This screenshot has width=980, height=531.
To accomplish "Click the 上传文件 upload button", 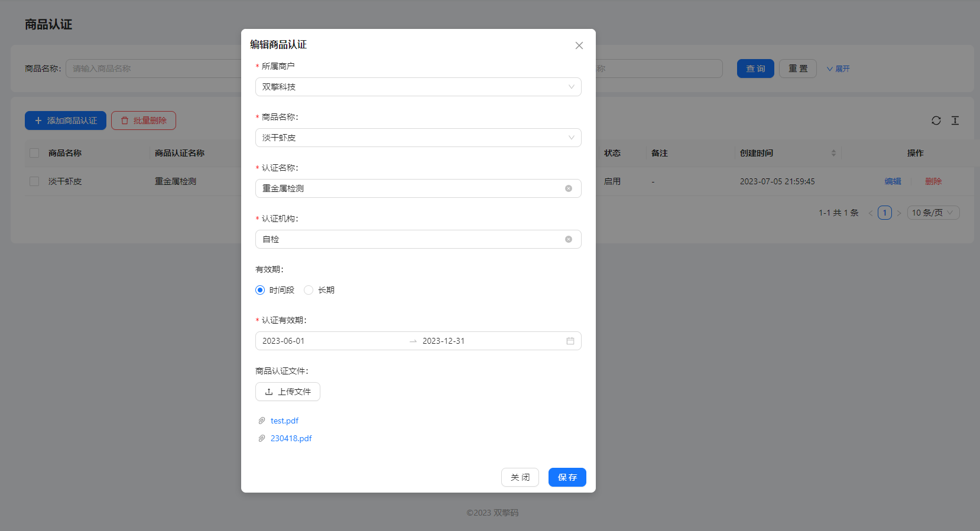I will click(x=288, y=392).
